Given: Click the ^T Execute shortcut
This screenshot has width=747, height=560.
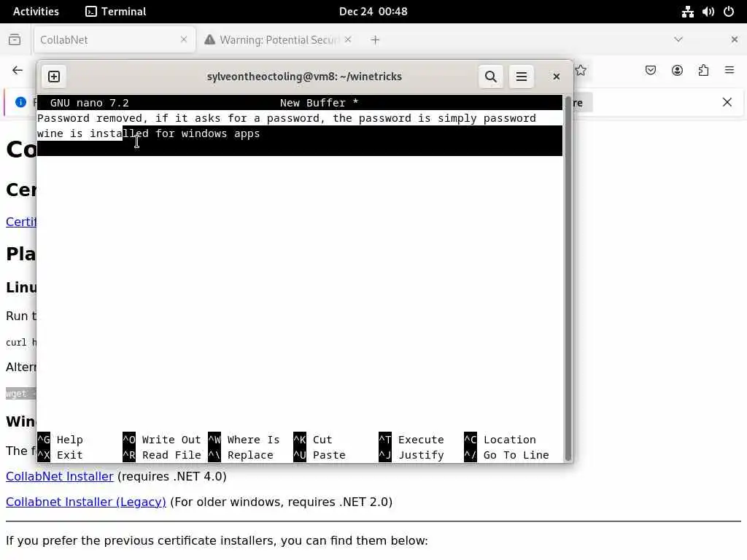Looking at the screenshot, I should (x=411, y=440).
